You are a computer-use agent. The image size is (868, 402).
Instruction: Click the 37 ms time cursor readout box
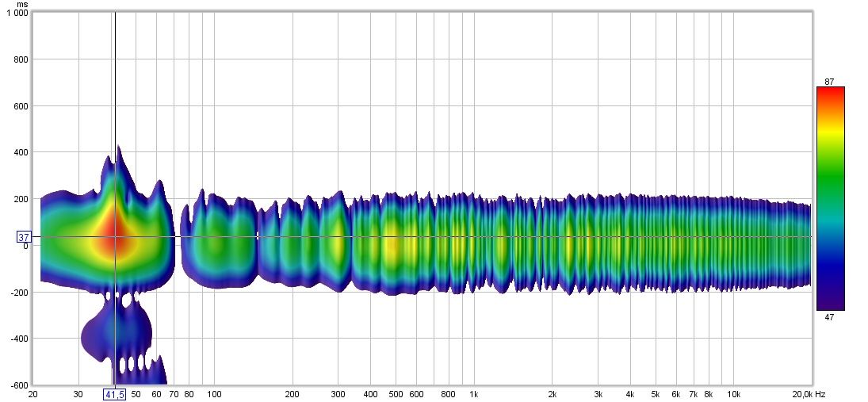tap(24, 237)
